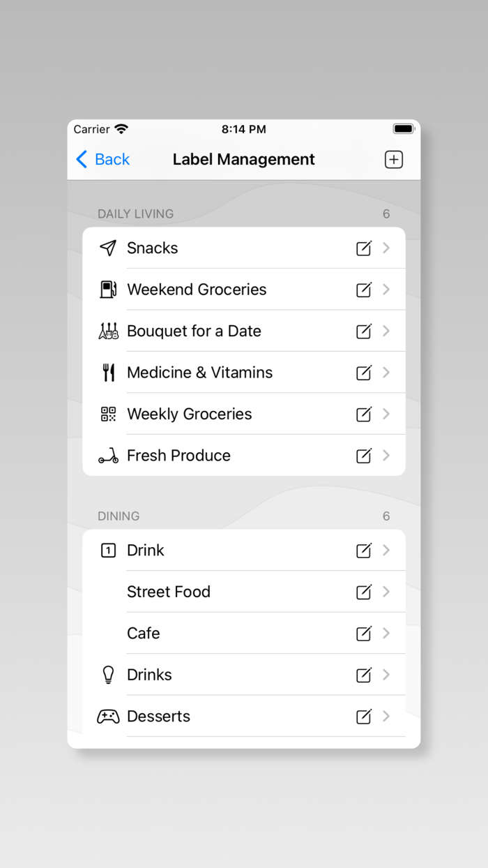Click the chevron next to Weekly Groceries
Image resolution: width=488 pixels, height=868 pixels.
[386, 414]
